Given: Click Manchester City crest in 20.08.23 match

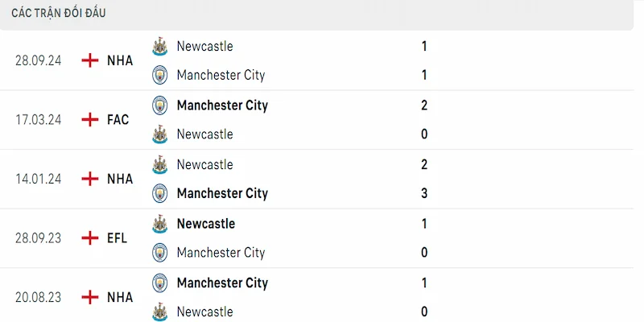Looking at the screenshot, I should [x=160, y=283].
